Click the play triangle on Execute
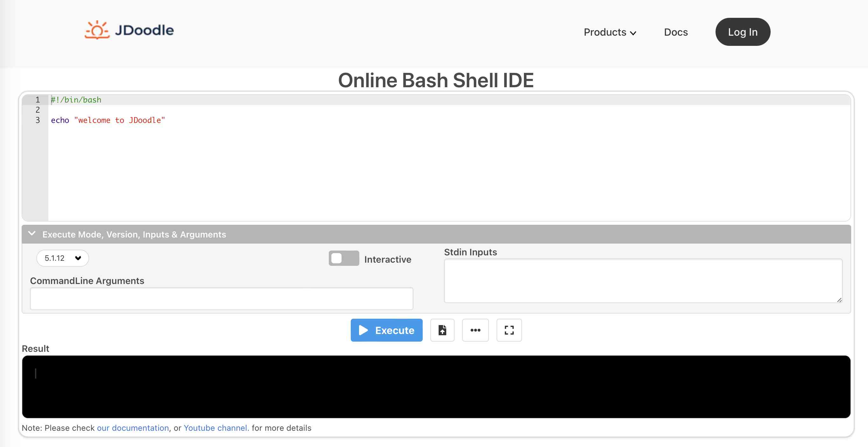Viewport: 868px width, 447px height. tap(363, 330)
